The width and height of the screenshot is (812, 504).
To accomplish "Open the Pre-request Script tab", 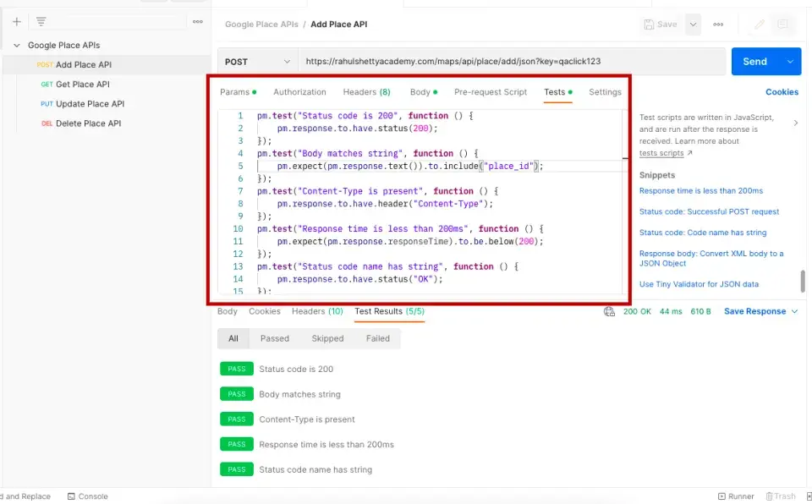I will [x=491, y=92].
